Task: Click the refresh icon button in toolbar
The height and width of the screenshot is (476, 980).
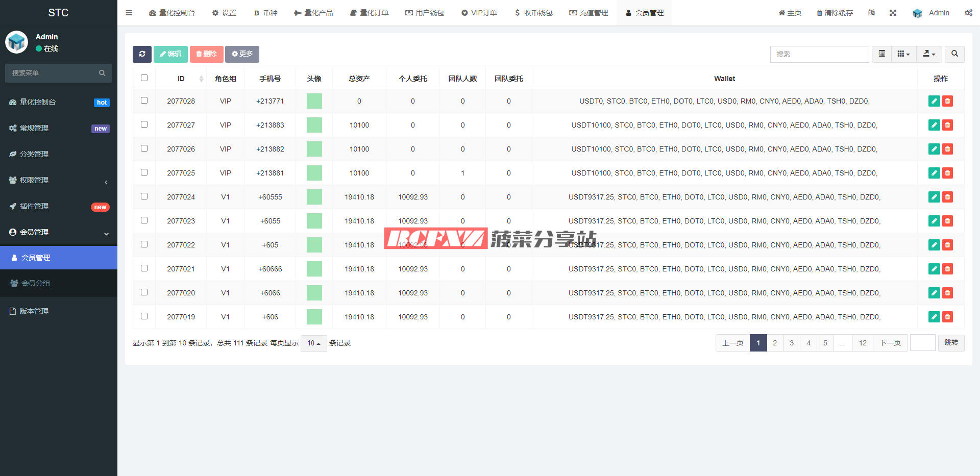Action: [142, 54]
